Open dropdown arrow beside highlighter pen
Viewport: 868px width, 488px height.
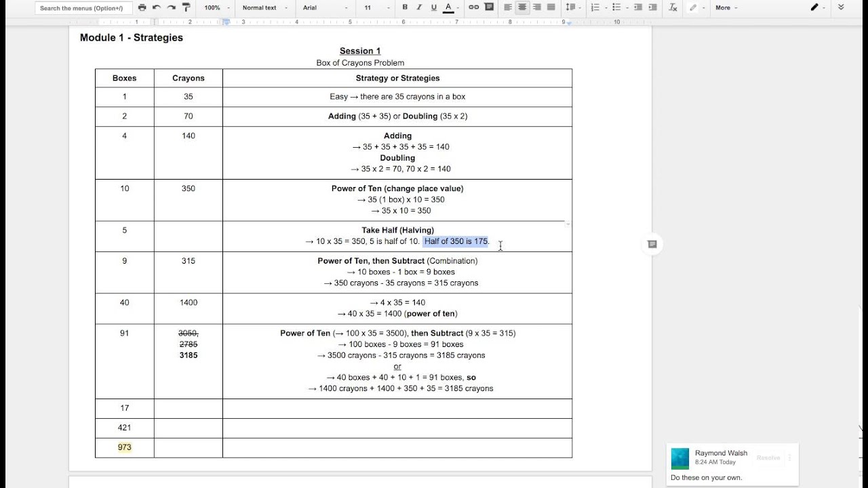pos(703,7)
